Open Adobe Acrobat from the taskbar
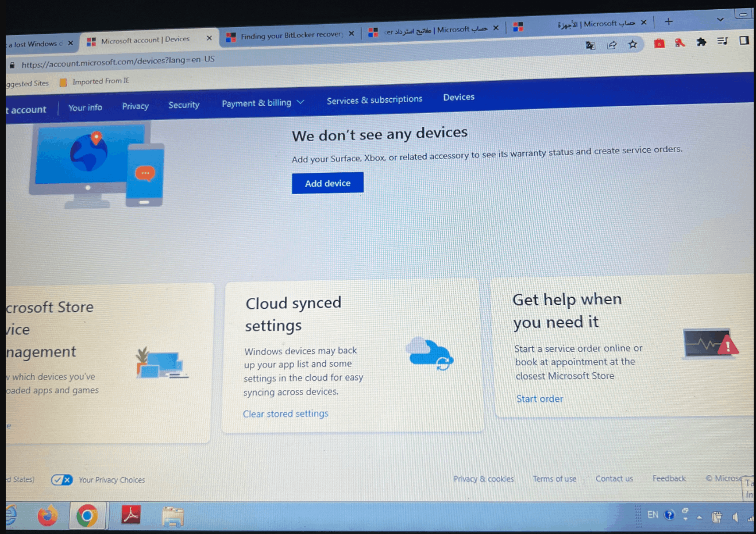The image size is (756, 534). click(130, 515)
